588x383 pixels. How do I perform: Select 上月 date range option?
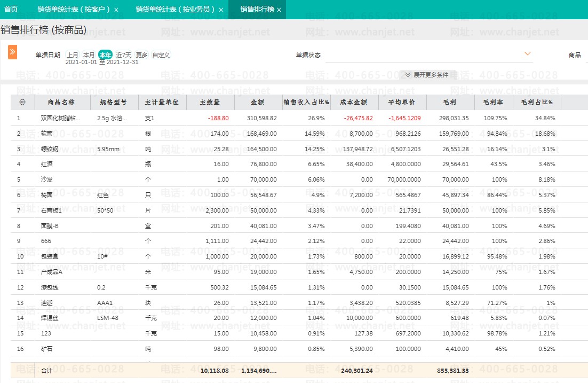coord(73,55)
